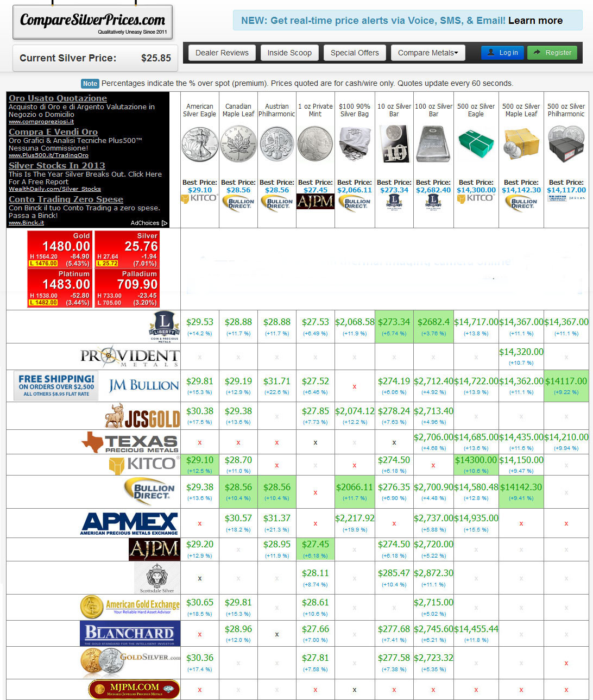Image resolution: width=593 pixels, height=700 pixels.
Task: Click Scottsdale Silver's $2,872.30 100 oz bar price
Action: (433, 573)
